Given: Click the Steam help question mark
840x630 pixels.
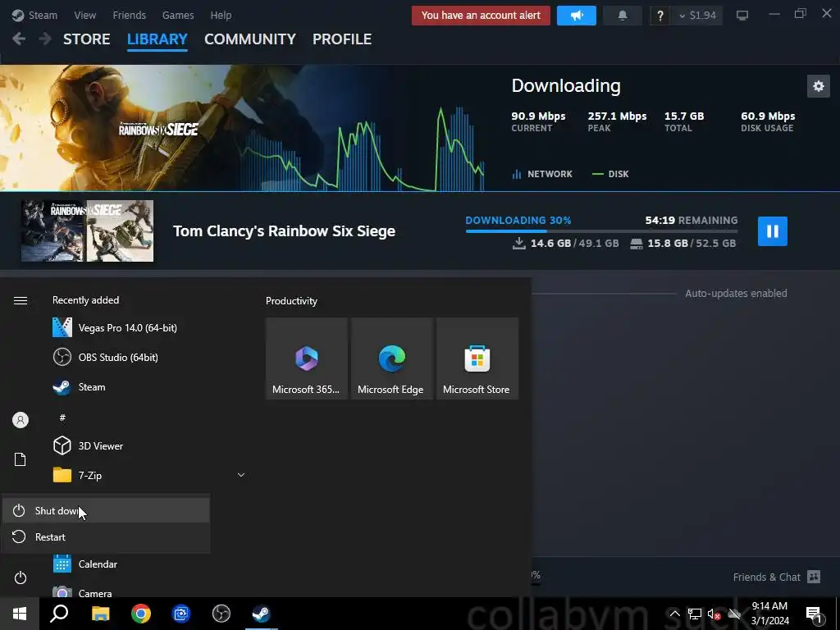Looking at the screenshot, I should tap(660, 16).
